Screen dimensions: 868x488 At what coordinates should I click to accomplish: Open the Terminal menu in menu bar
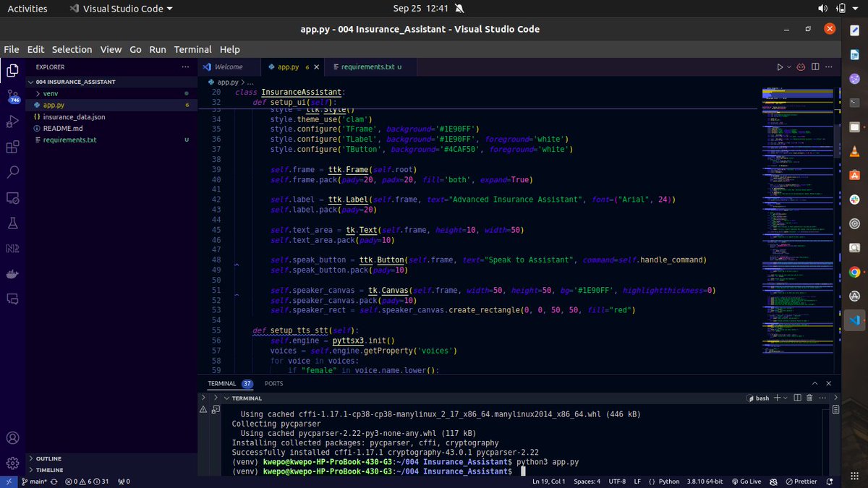pyautogui.click(x=192, y=49)
